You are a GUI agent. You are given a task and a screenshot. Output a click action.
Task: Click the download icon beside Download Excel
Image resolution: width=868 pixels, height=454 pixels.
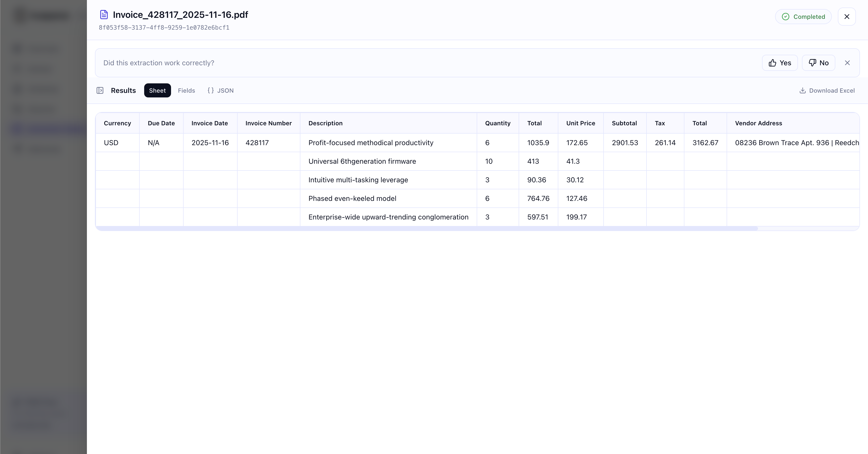[x=803, y=90]
